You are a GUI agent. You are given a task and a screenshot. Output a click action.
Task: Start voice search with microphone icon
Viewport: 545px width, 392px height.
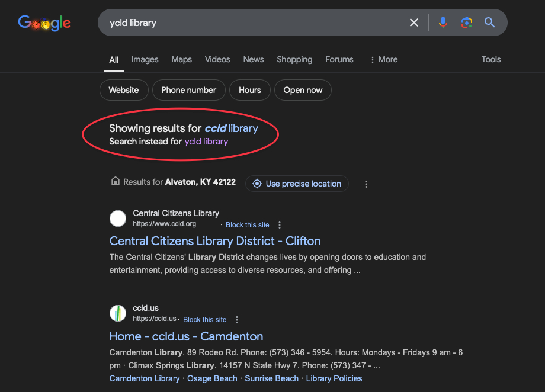click(443, 23)
